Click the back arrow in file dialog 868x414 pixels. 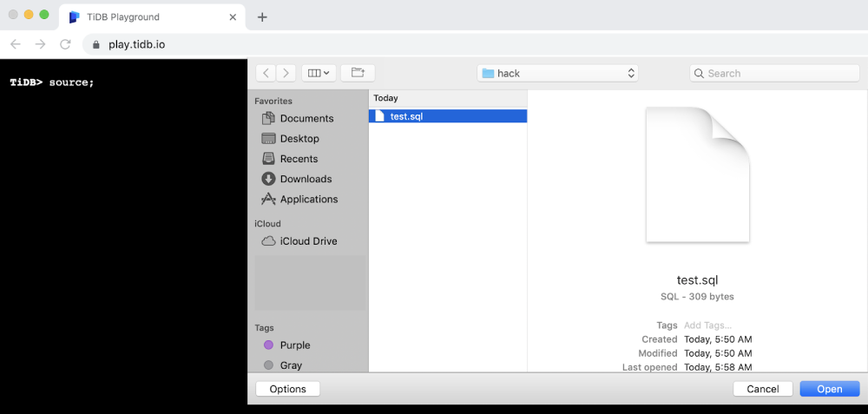pyautogui.click(x=266, y=74)
